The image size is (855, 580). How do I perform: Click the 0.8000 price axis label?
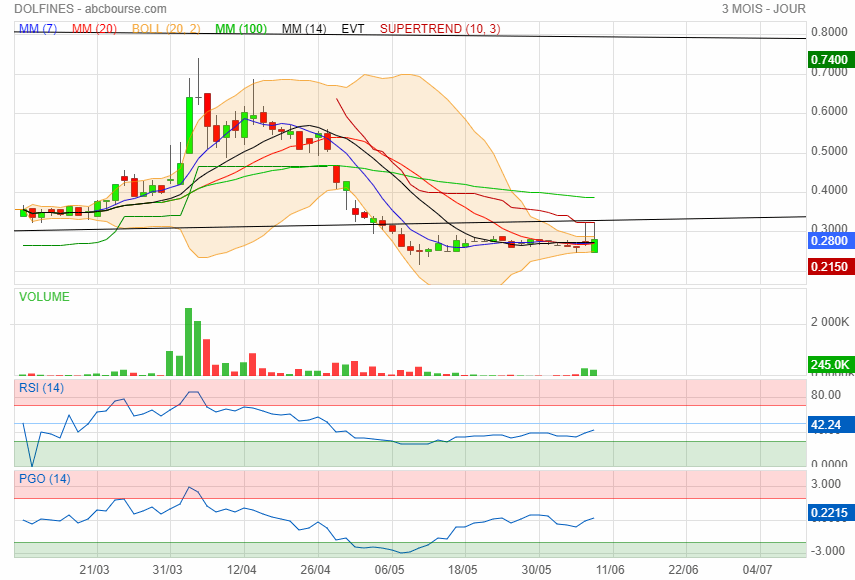pos(829,32)
